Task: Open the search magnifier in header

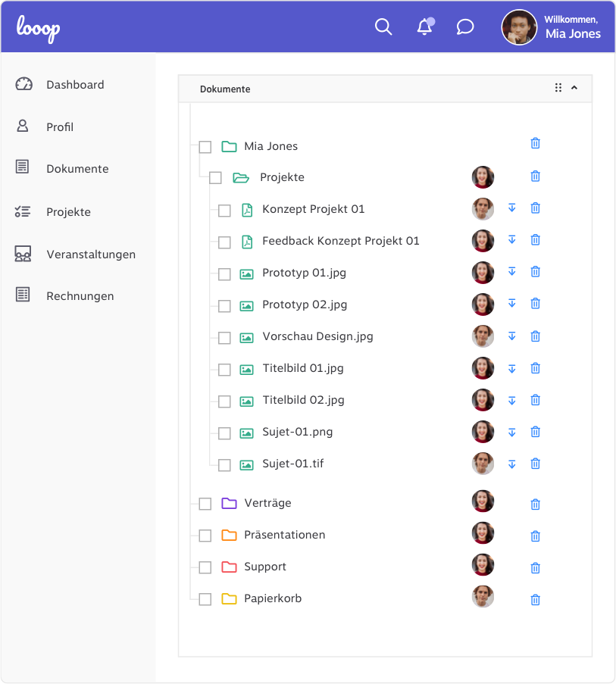Action: point(383,27)
